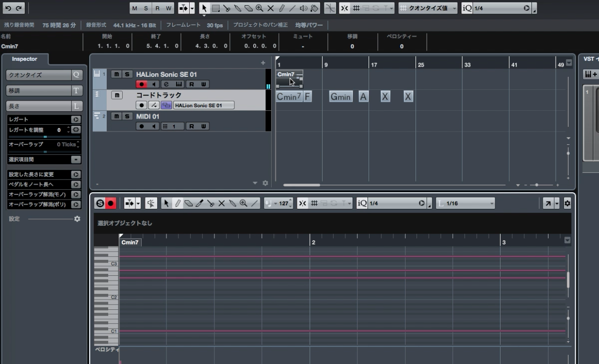
Task: Select the Draw tool in the key editor
Action: [x=178, y=203]
